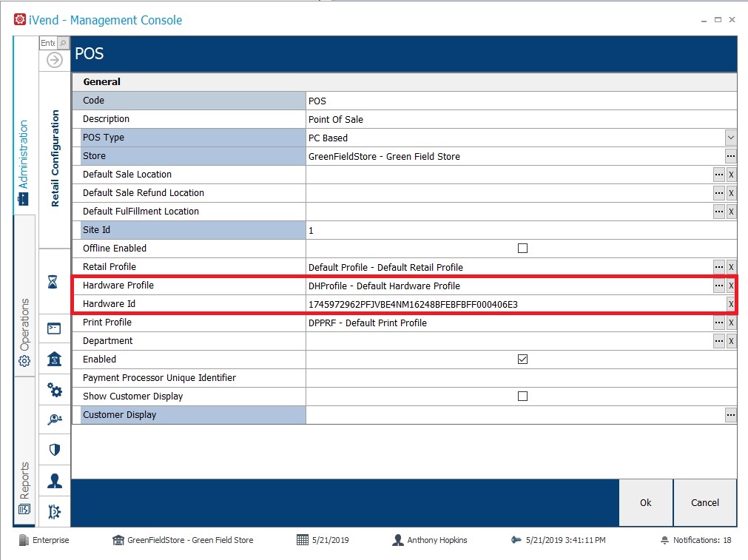Open the Store lookup ellipsis button
Viewport: 748px width, 560px height.
(x=730, y=156)
